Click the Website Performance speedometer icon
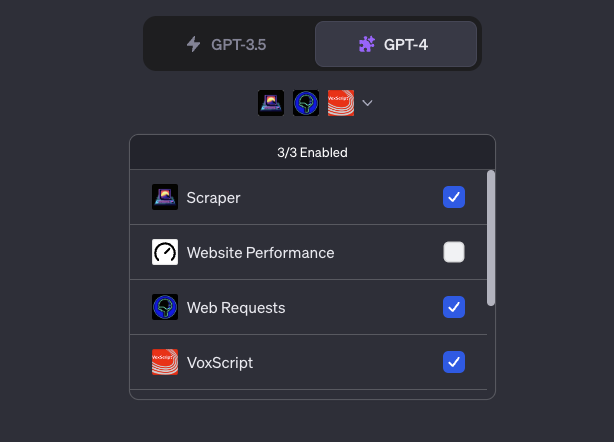The height and width of the screenshot is (442, 614). (165, 252)
